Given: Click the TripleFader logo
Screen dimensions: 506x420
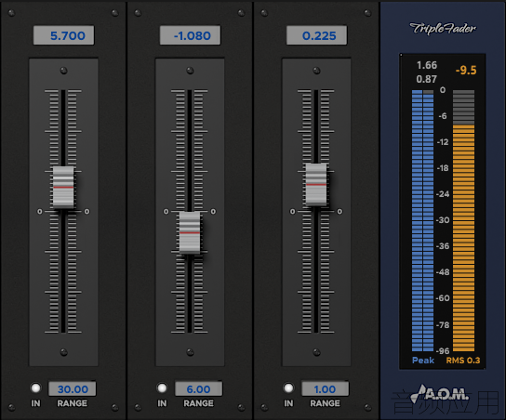Looking at the screenshot, I should 443,29.
